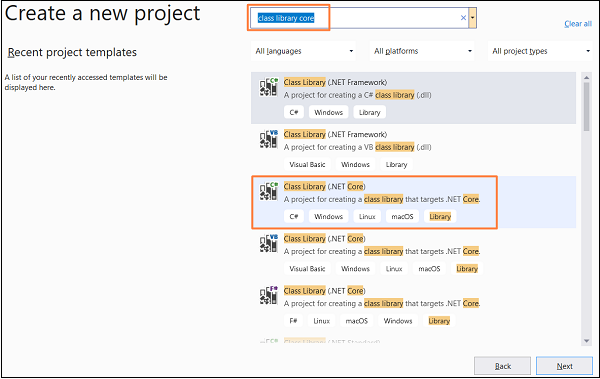Click the template list vertical scrollbar thumb

click(587, 107)
